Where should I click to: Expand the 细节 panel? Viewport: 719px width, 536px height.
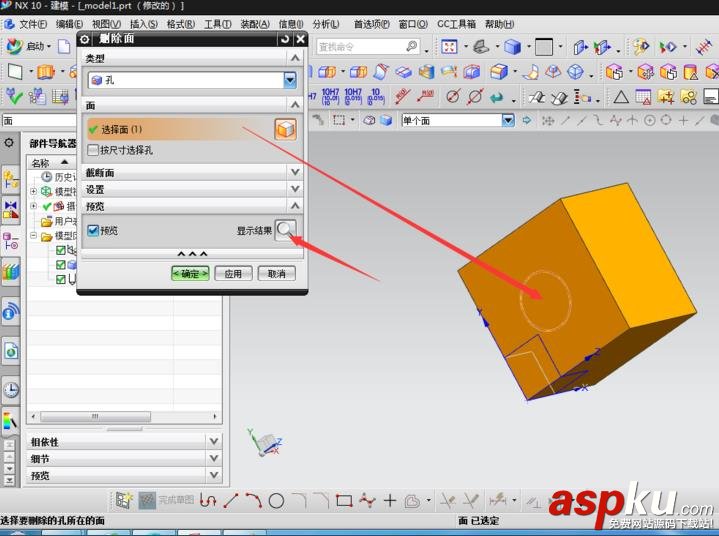[x=214, y=458]
